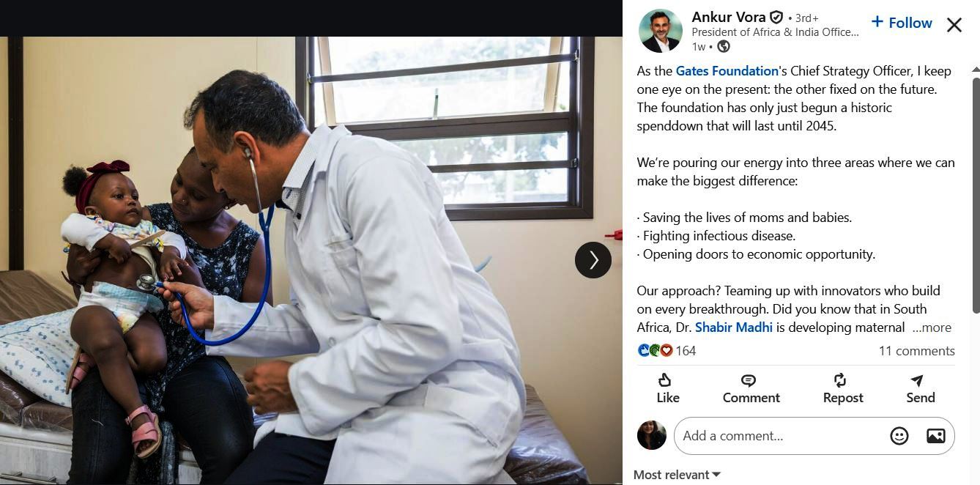Image resolution: width=980 pixels, height=485 pixels.
Task: Click the post panel scrollbar
Action: [975, 194]
